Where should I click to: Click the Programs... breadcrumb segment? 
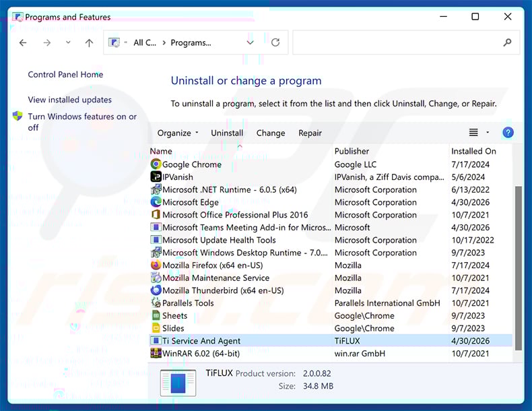pos(191,42)
